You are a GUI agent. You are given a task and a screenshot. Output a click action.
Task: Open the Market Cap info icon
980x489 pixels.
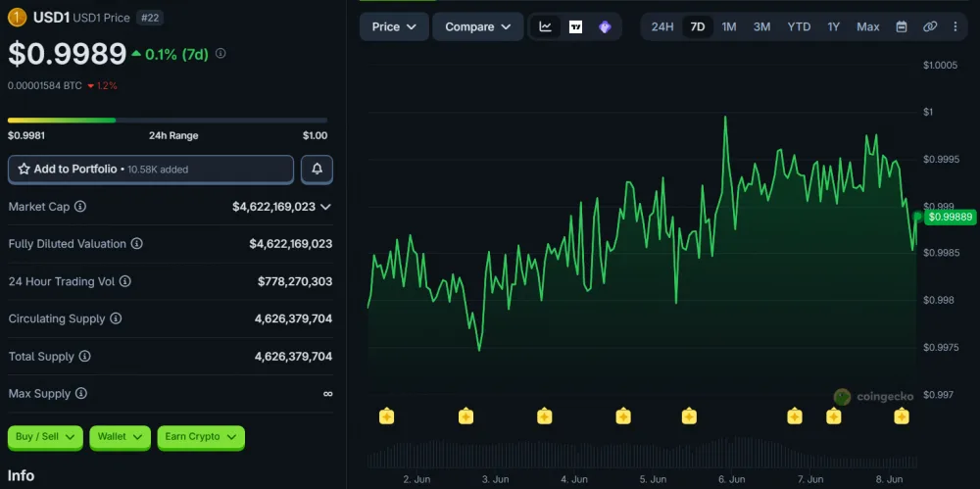tap(80, 207)
